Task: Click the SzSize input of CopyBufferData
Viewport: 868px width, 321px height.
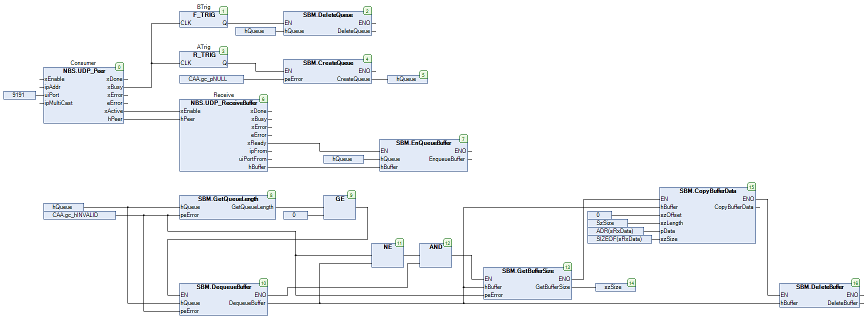Action: 607,223
